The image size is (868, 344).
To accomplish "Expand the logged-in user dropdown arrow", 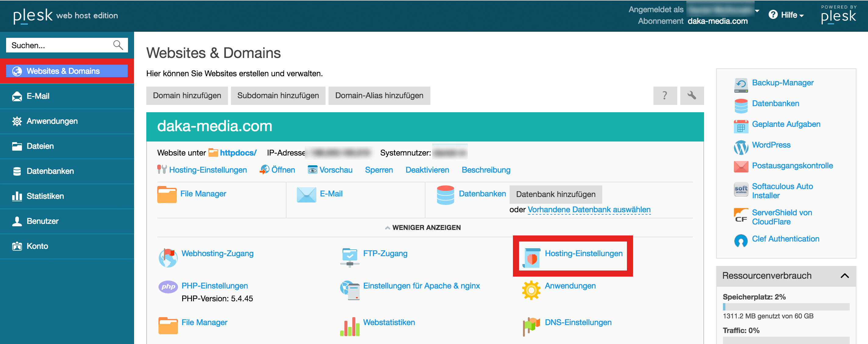I will coord(757,11).
